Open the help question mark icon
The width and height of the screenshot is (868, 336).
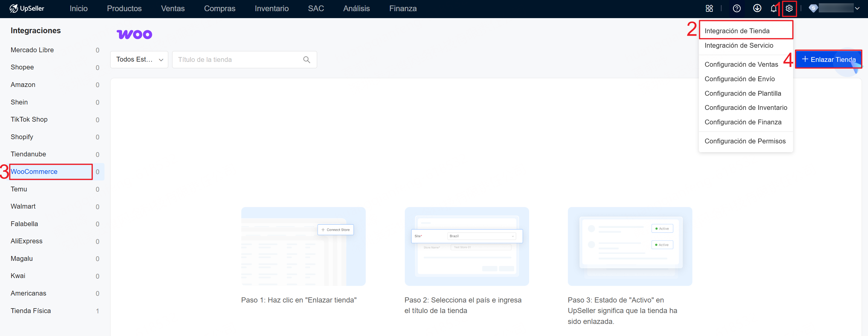[737, 8]
